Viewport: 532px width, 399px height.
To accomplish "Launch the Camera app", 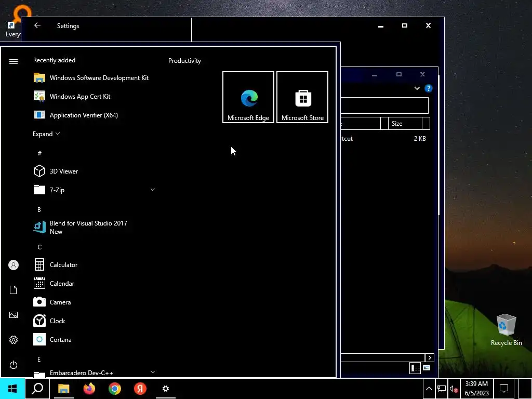I will 95,302.
